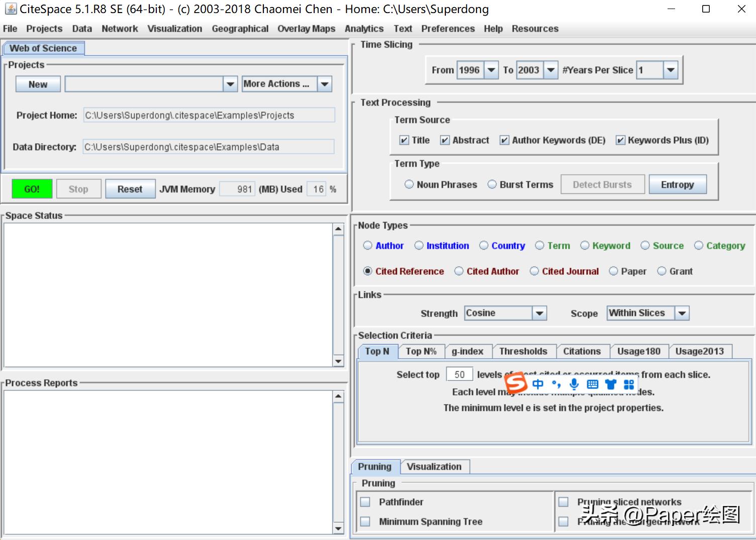The image size is (756, 540).
Task: Click the CiteSpace Java icon in title bar
Action: click(10, 9)
